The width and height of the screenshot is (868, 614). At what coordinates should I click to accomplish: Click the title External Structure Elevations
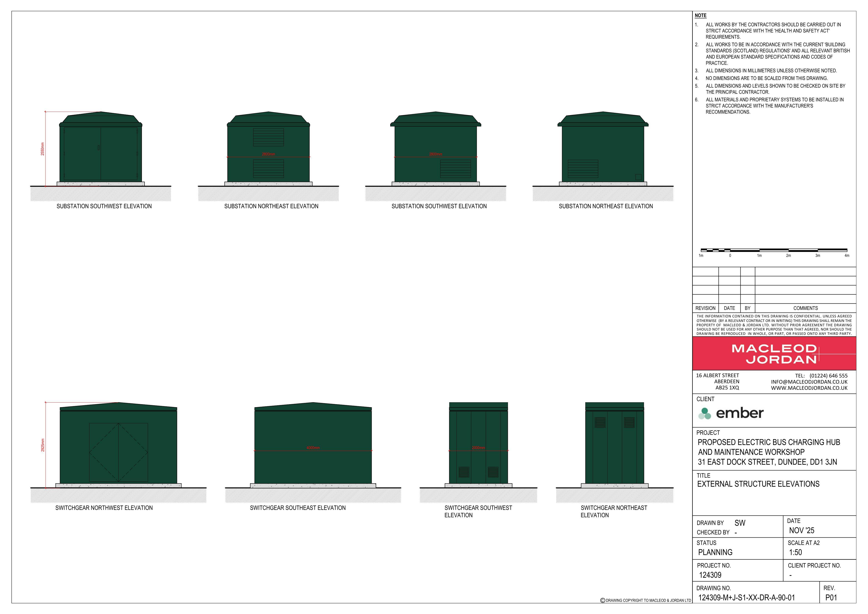[758, 484]
